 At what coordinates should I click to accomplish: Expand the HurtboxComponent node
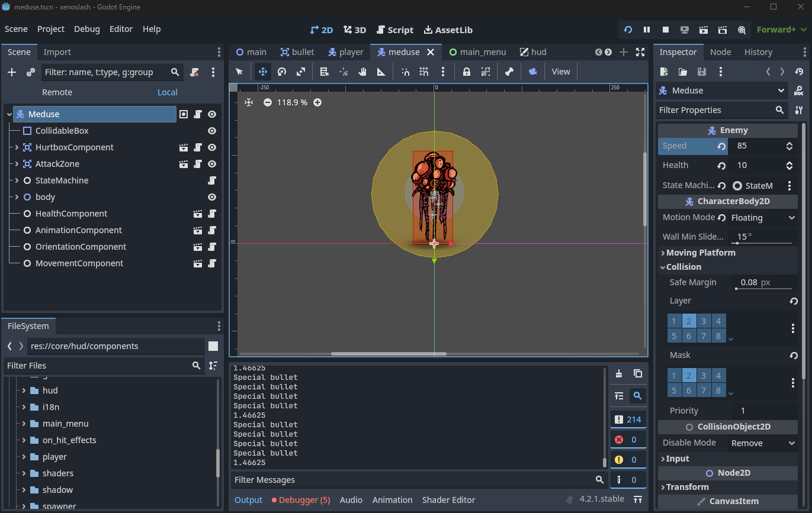(x=17, y=147)
